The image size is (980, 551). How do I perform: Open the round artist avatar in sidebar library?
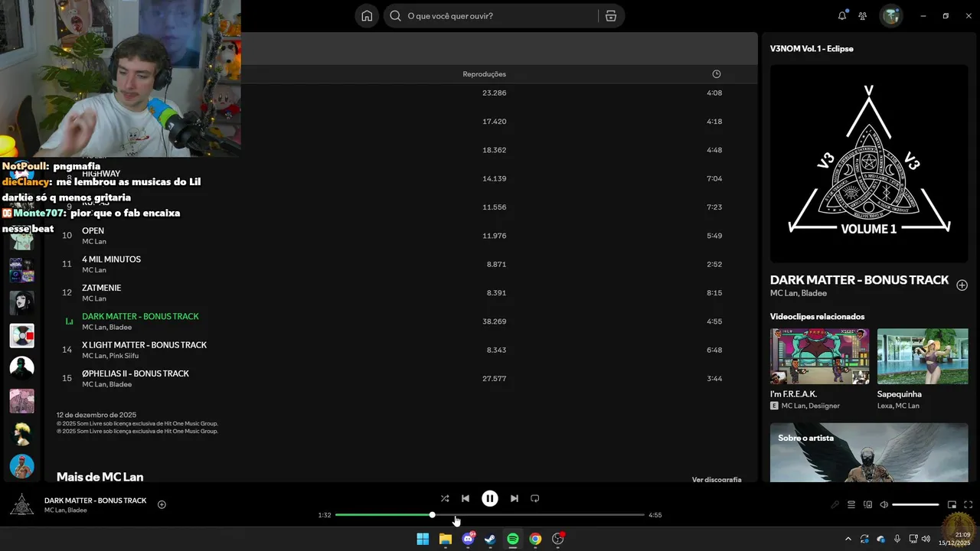21,368
